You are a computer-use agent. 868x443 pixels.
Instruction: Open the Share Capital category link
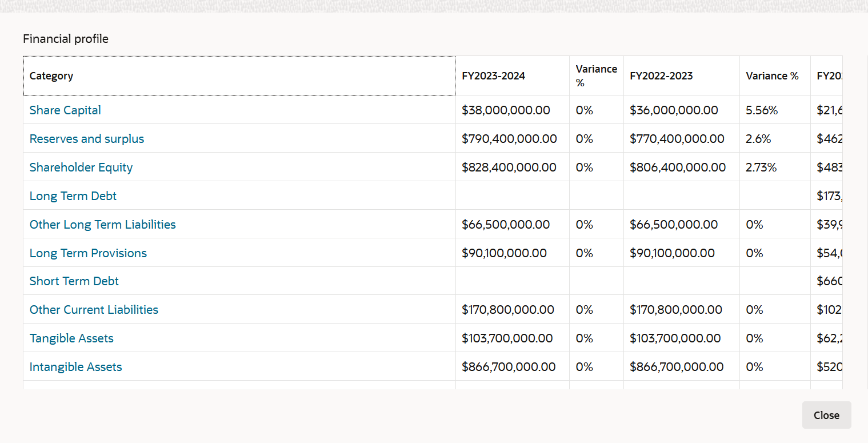pyautogui.click(x=65, y=110)
